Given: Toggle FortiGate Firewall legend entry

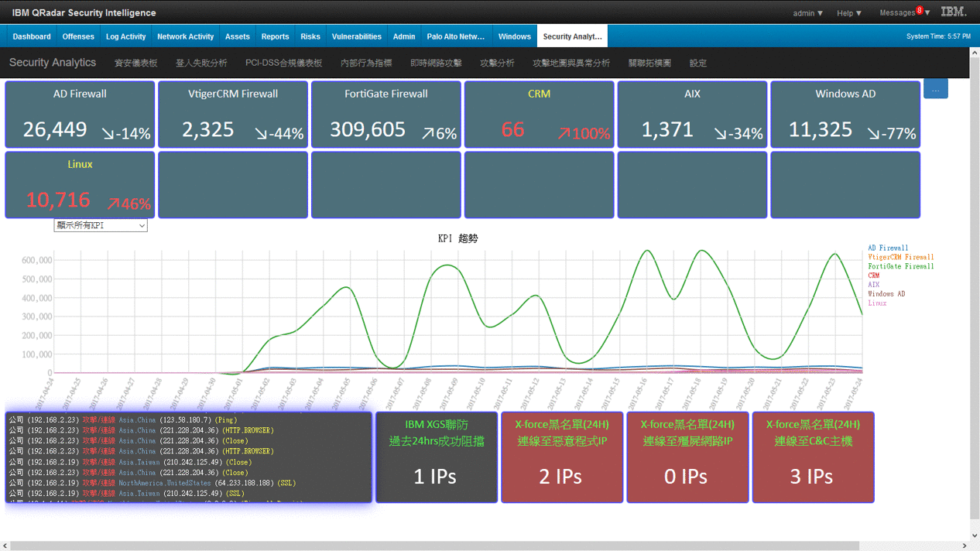Looking at the screenshot, I should (x=901, y=266).
